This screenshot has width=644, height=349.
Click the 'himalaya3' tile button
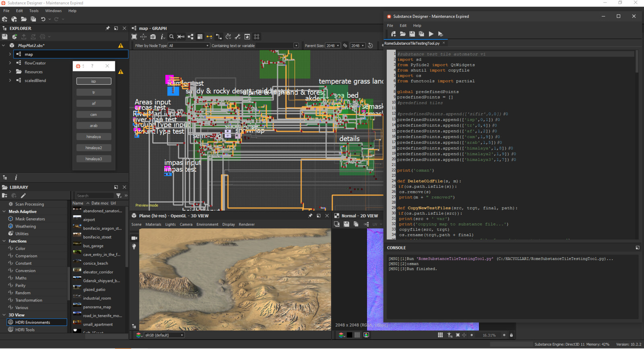94,159
